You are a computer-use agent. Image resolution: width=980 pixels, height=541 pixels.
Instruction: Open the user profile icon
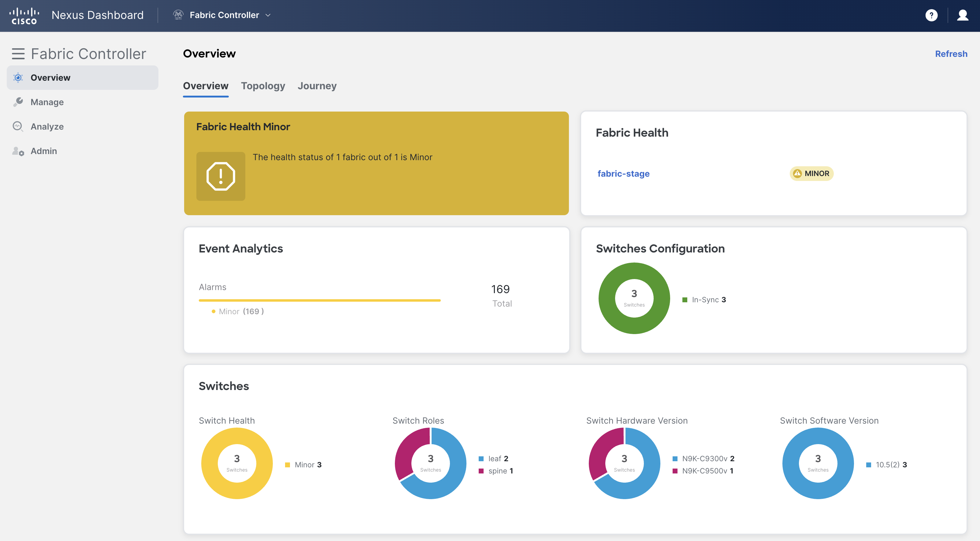[x=963, y=15]
